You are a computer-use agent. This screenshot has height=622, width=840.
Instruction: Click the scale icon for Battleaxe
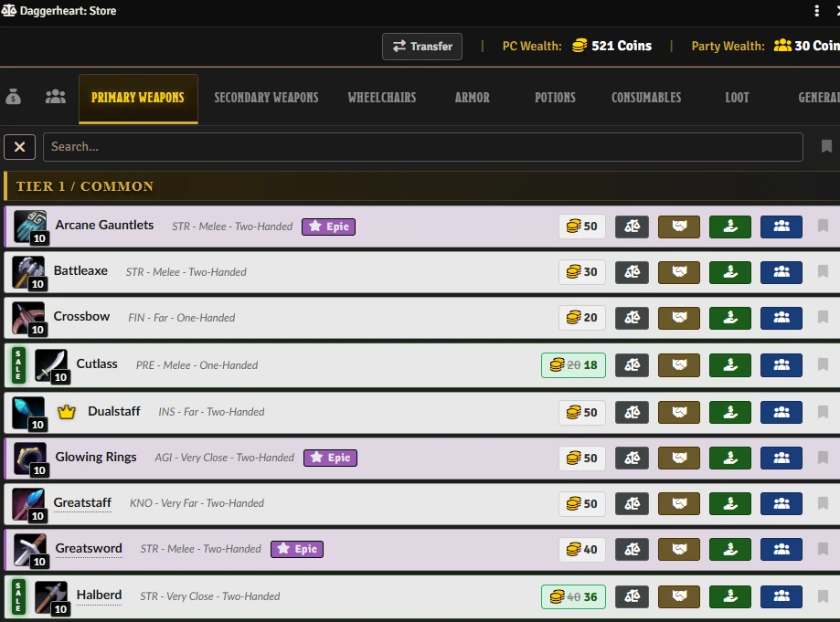pos(632,272)
